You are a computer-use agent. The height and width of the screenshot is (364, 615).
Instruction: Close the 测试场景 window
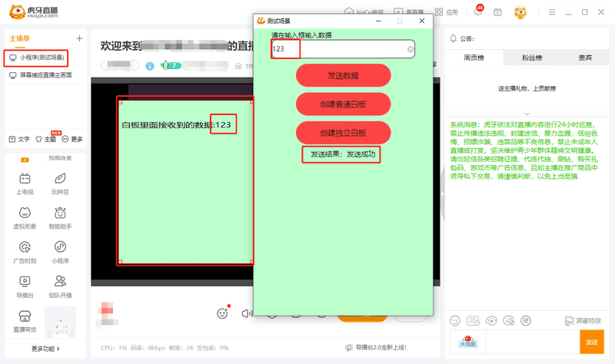(x=421, y=22)
